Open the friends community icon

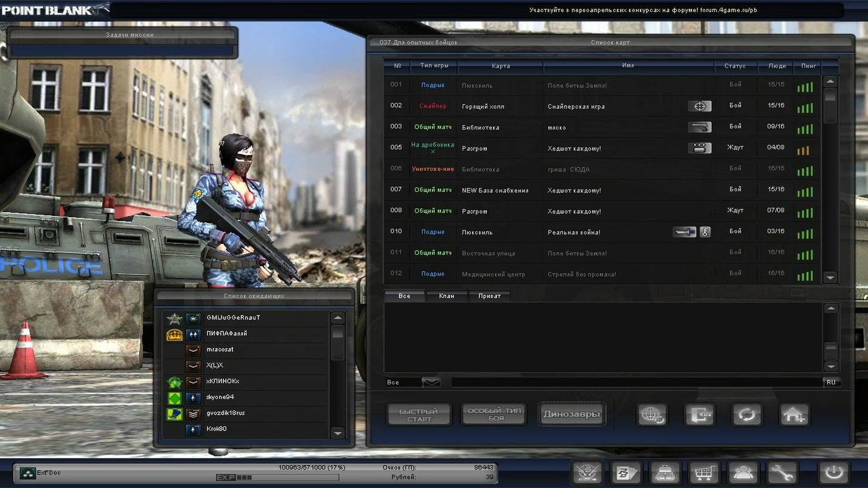point(743,473)
